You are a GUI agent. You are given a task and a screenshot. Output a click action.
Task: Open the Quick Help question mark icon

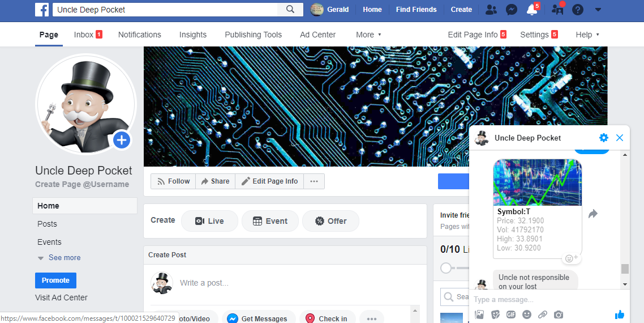coord(578,10)
